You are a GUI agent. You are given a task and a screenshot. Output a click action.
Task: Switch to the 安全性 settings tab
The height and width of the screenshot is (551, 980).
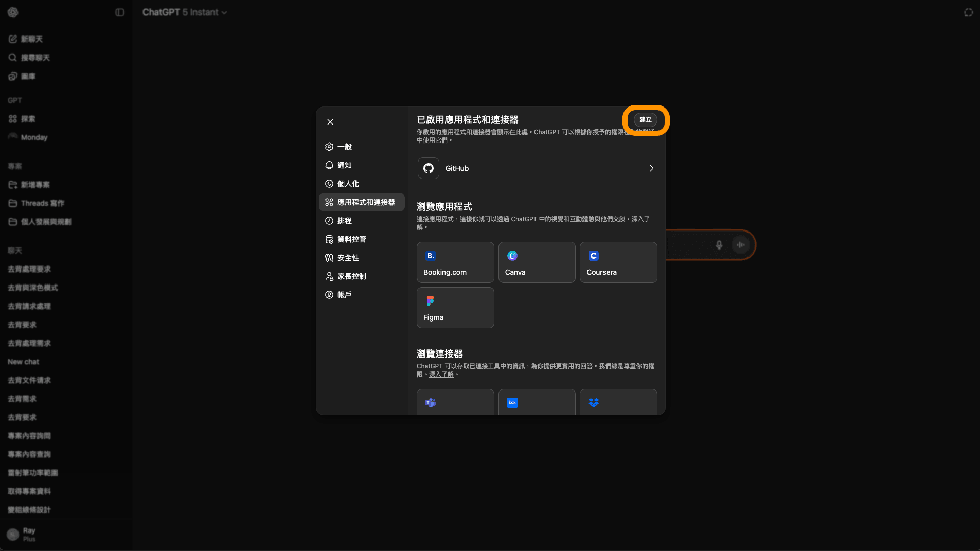coord(348,258)
